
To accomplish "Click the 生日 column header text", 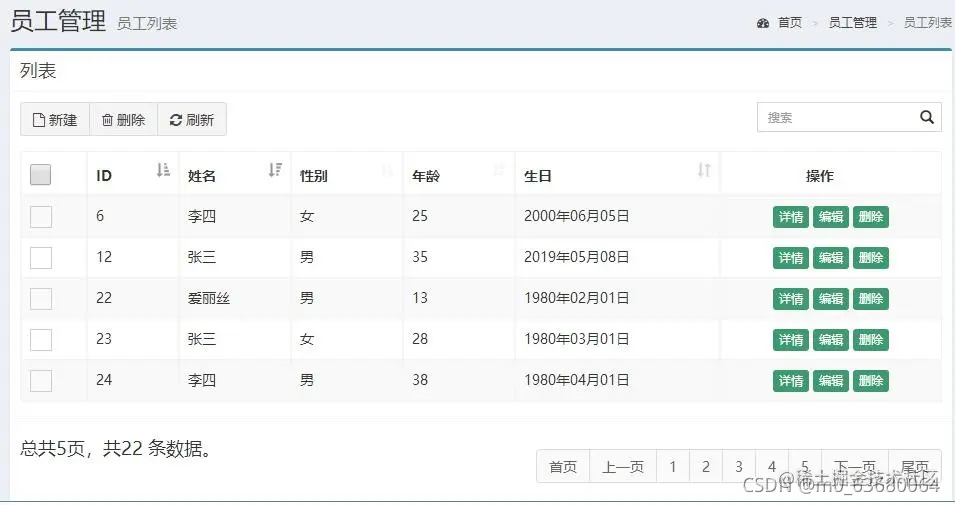I will tap(538, 176).
